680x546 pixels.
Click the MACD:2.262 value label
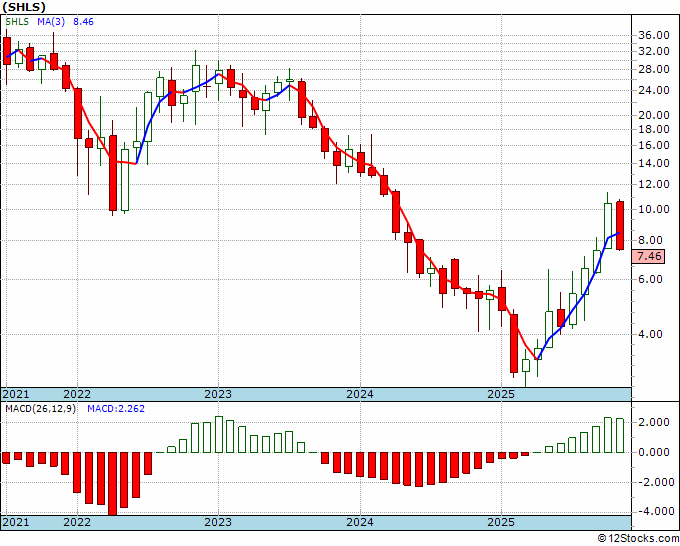[116, 409]
